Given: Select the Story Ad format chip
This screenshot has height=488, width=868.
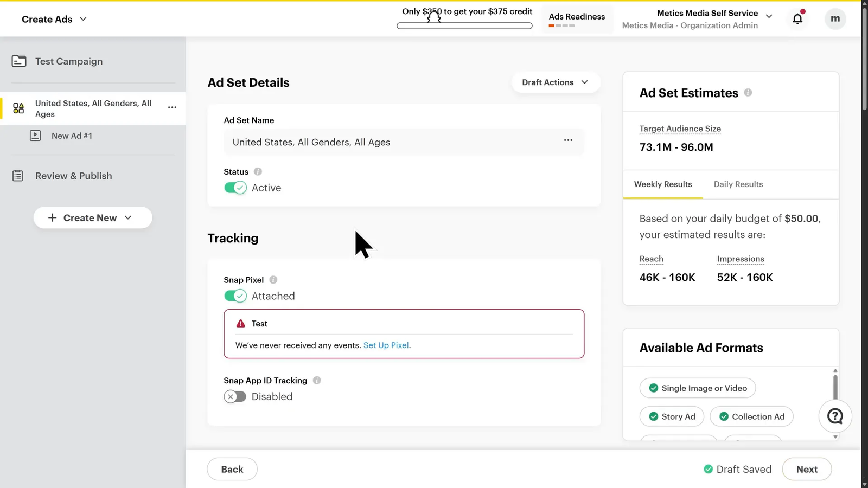Looking at the screenshot, I should click(672, 416).
